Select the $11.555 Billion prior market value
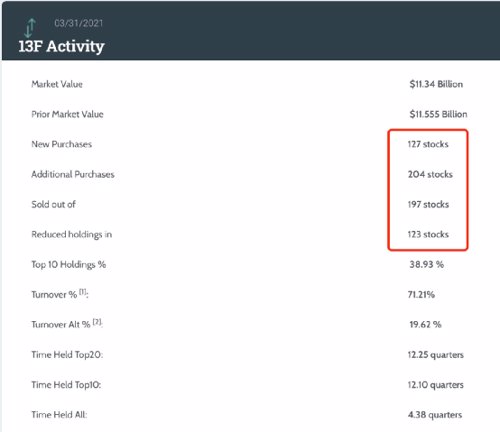Viewport: 500px width, 432px height. pyautogui.click(x=438, y=114)
